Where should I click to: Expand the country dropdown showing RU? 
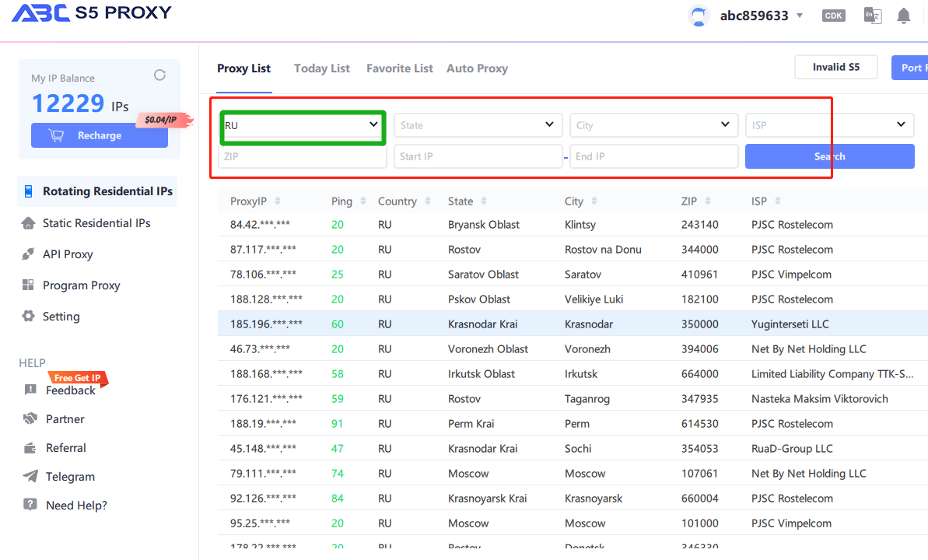303,125
